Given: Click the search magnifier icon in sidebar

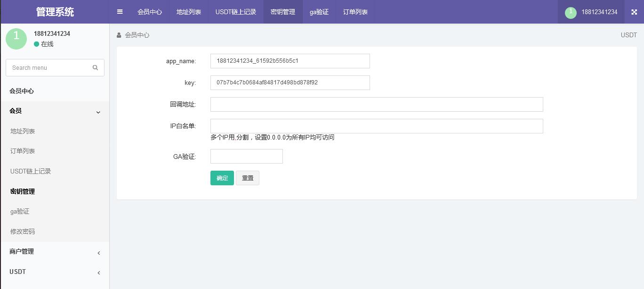Looking at the screenshot, I should (96, 67).
